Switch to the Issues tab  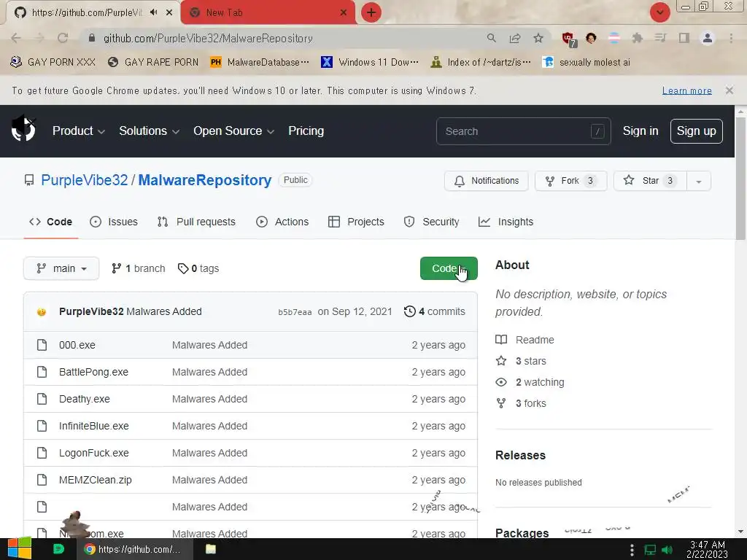pyautogui.click(x=114, y=222)
